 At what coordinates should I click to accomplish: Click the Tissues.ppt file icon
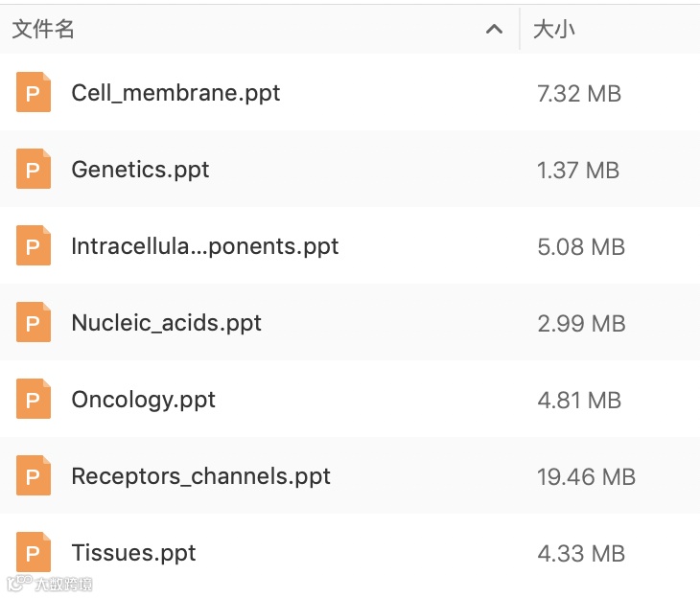point(34,553)
